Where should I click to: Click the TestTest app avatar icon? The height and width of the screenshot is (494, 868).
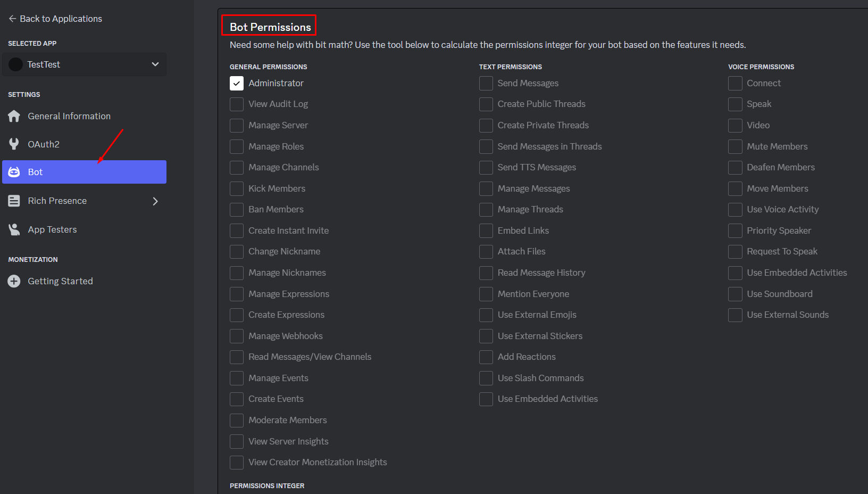[x=16, y=64]
